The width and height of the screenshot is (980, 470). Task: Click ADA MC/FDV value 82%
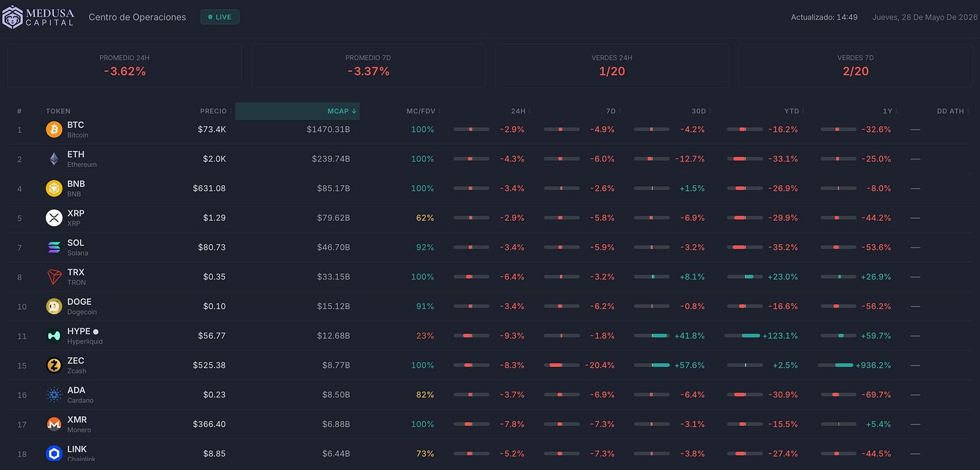[425, 395]
